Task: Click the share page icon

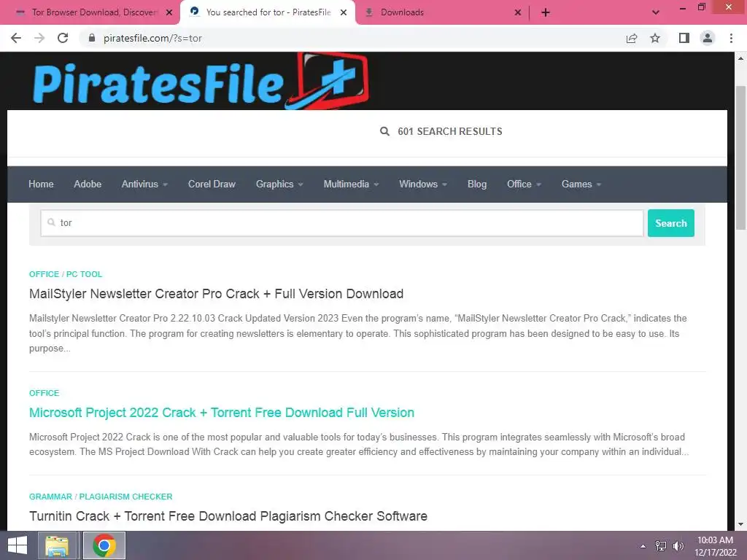Action: point(632,38)
